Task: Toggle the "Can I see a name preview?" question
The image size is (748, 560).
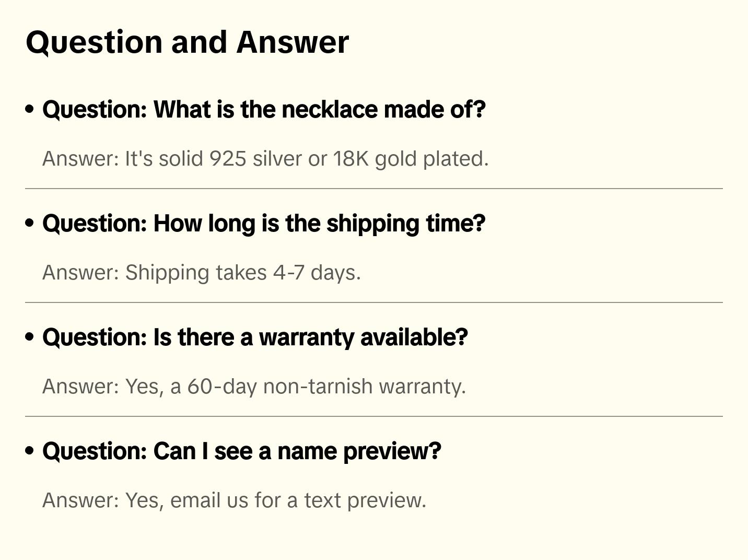Action: pyautogui.click(x=241, y=451)
